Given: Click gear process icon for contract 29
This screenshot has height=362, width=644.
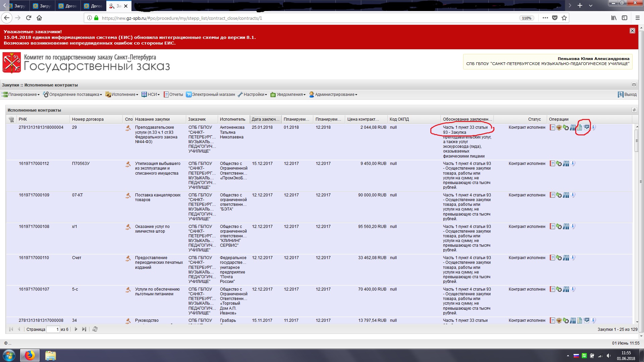Looking at the screenshot, I should [566, 127].
